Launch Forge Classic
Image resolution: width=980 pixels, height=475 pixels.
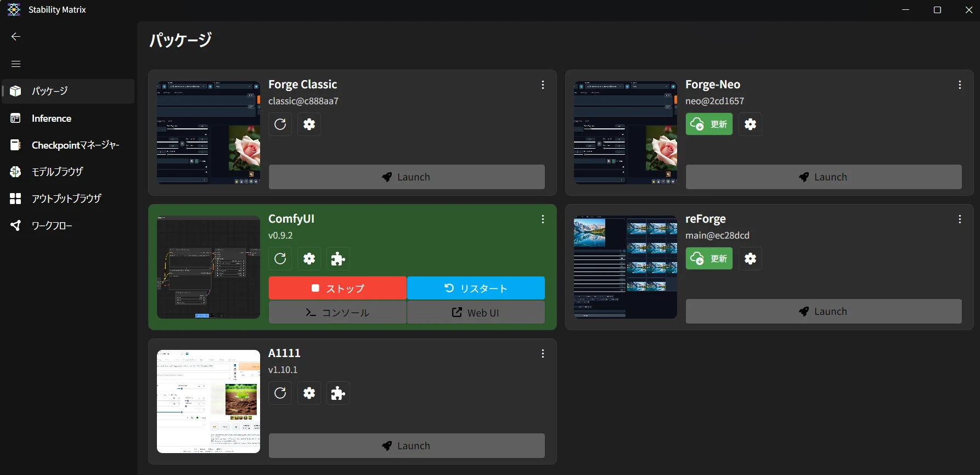tap(407, 177)
